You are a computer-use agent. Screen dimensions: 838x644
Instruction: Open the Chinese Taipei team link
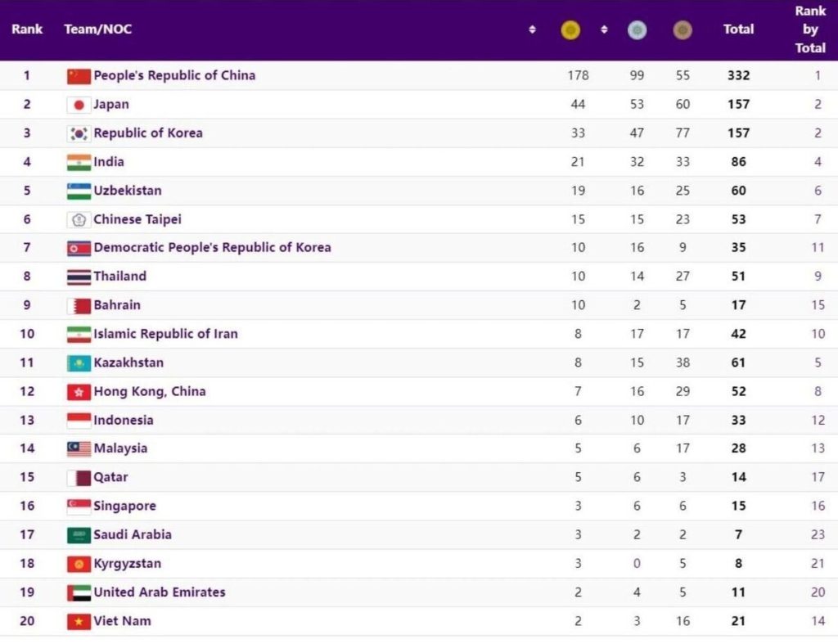click(137, 219)
